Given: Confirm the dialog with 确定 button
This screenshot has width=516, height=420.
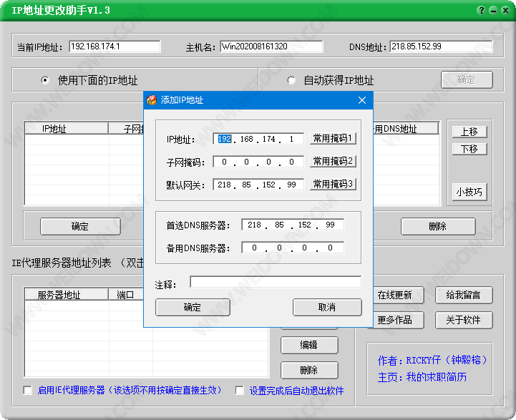Looking at the screenshot, I should tap(193, 307).
